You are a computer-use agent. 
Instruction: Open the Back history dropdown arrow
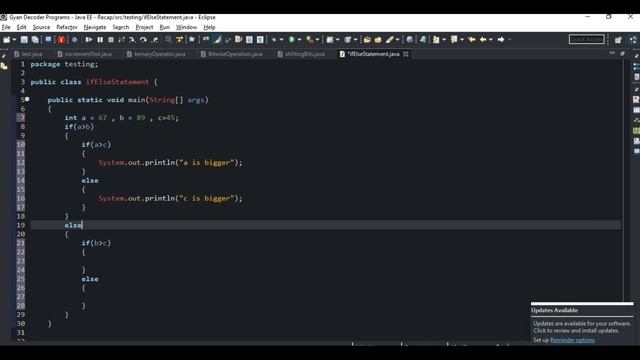click(491, 40)
